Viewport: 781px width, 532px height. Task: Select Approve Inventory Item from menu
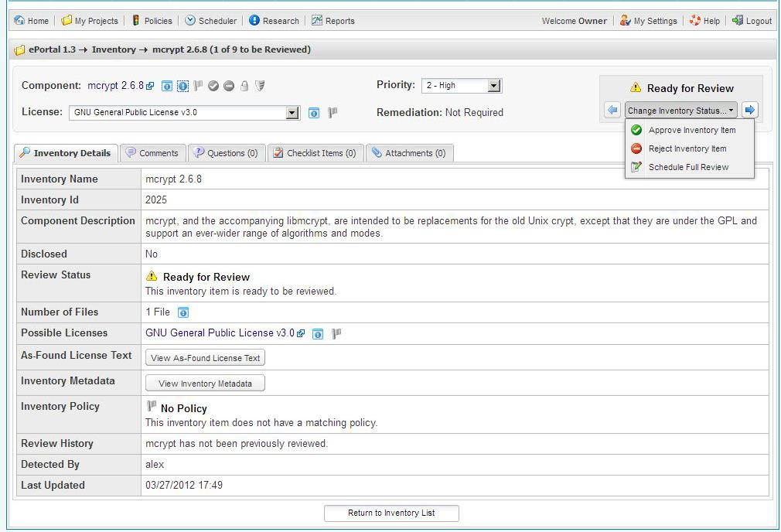click(691, 130)
